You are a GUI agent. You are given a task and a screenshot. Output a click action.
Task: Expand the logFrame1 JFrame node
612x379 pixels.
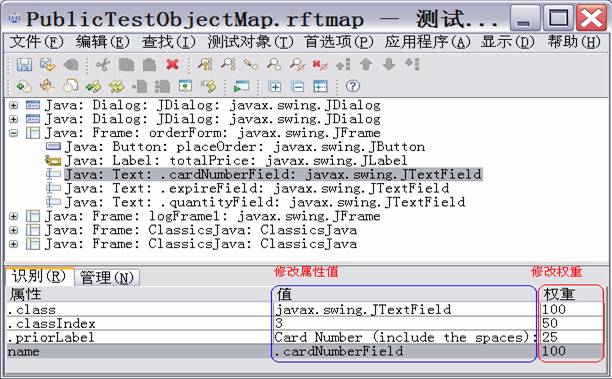[x=14, y=216]
